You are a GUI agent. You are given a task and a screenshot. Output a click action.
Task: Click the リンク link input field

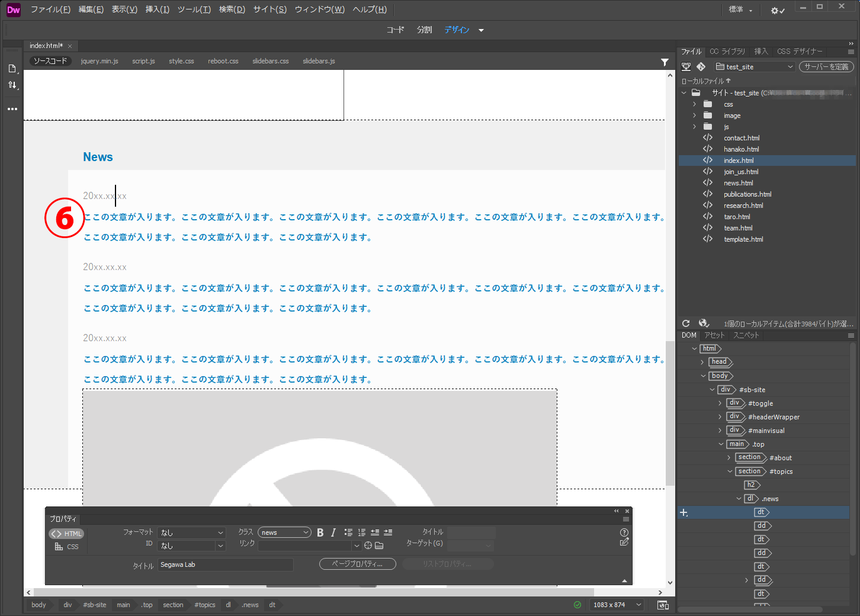[x=306, y=546]
